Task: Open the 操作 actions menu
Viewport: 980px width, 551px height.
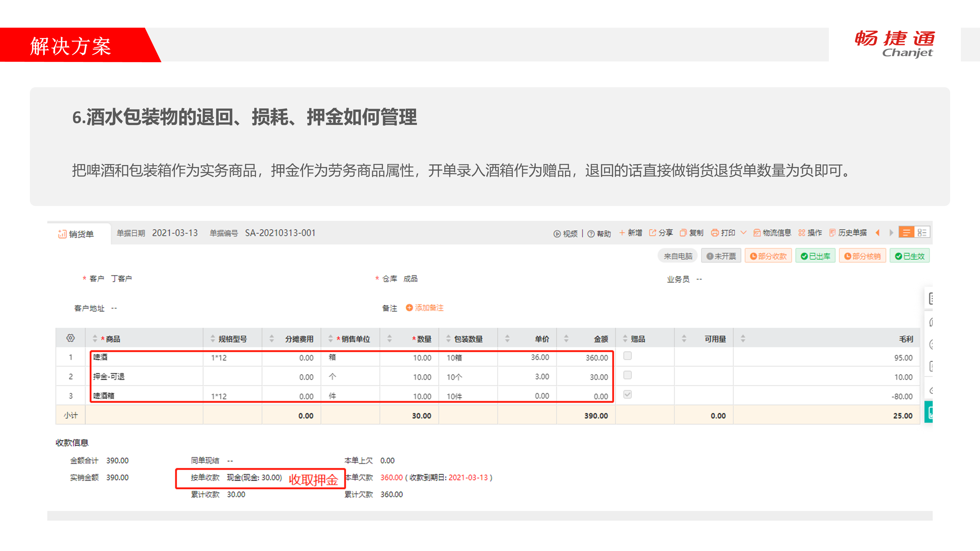Action: click(810, 233)
